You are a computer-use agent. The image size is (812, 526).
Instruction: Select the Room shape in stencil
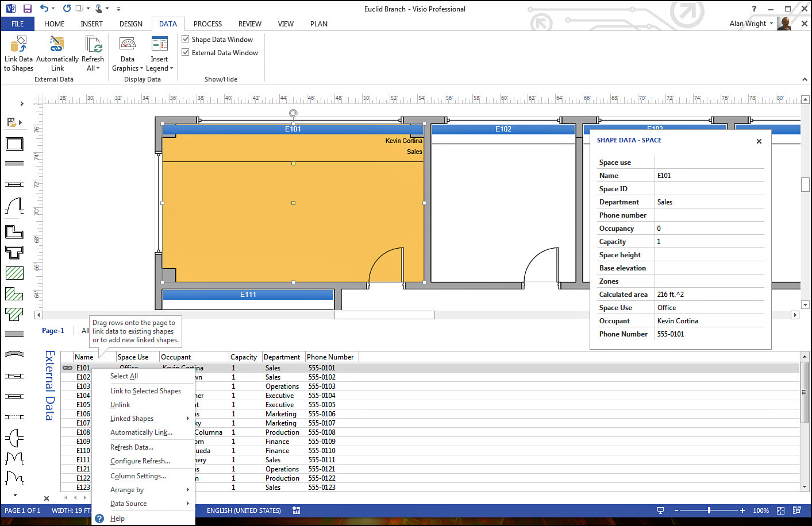pos(14,144)
